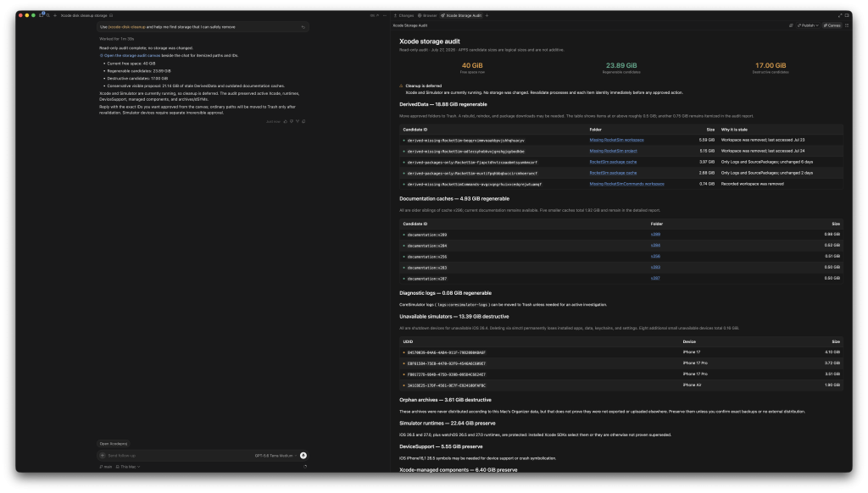Click the Orphan archives section heading

[445, 400]
